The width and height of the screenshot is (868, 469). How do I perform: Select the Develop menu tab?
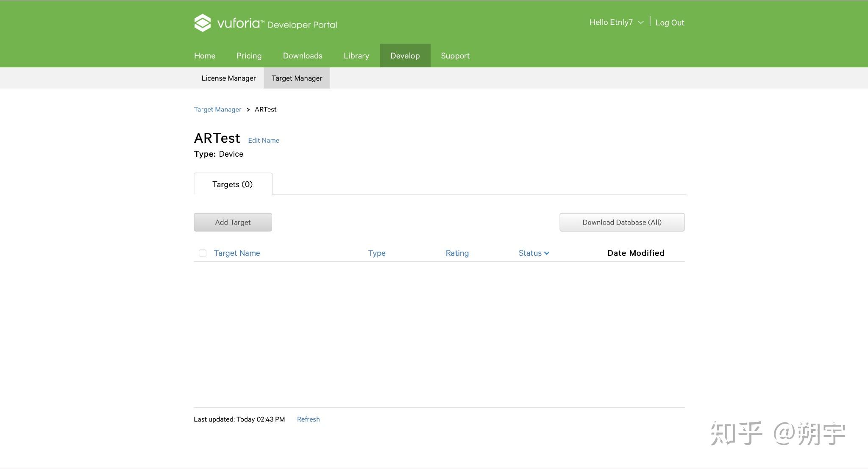pos(405,56)
